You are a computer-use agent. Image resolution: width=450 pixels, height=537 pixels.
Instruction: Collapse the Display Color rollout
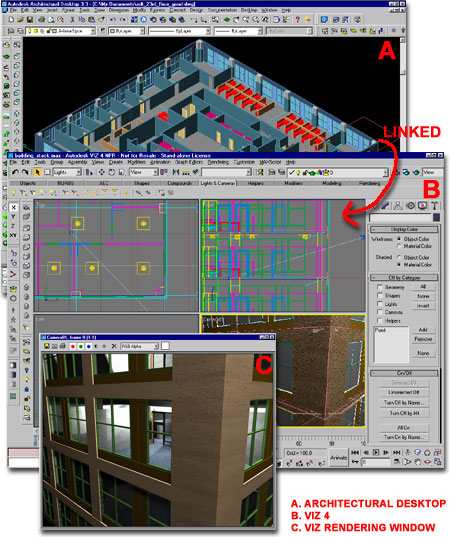pyautogui.click(x=404, y=229)
